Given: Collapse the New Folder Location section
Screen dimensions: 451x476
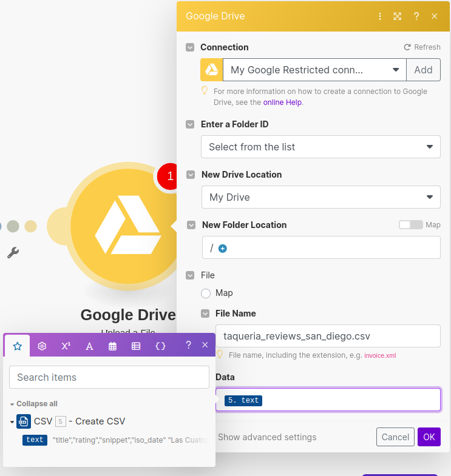Looking at the screenshot, I should click(191, 225).
